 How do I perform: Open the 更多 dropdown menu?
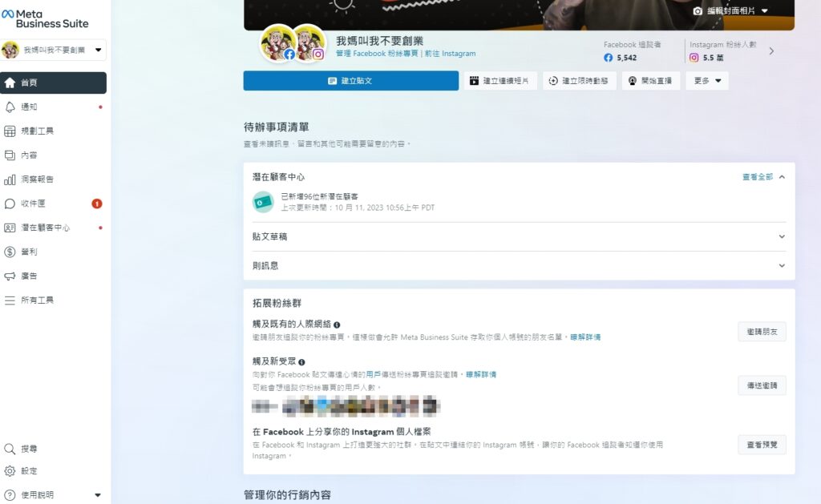click(x=707, y=81)
